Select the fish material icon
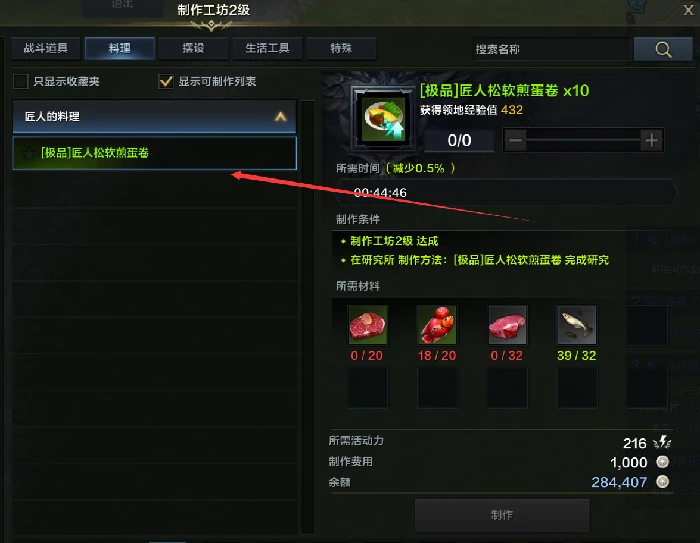This screenshot has height=543, width=700. pyautogui.click(x=576, y=325)
